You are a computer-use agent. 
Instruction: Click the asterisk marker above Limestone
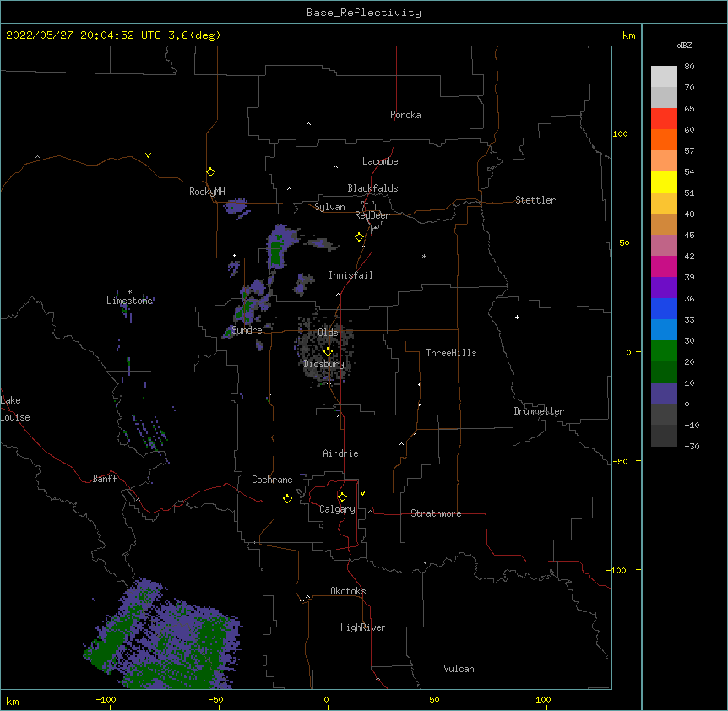point(129,292)
